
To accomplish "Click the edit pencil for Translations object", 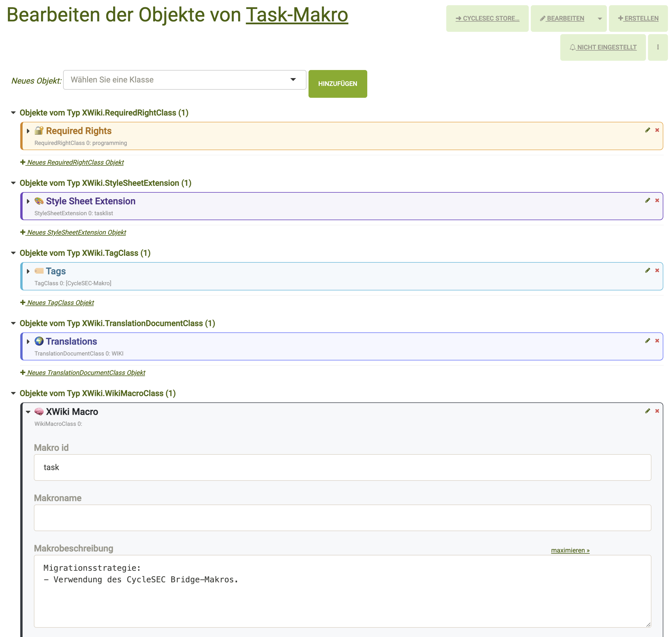I will pos(647,340).
